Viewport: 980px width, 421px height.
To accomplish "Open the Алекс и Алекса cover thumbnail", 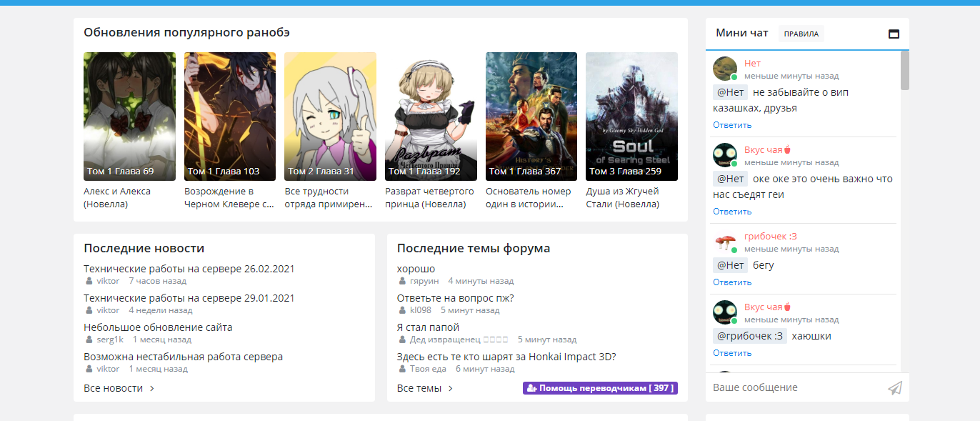I will (x=129, y=117).
